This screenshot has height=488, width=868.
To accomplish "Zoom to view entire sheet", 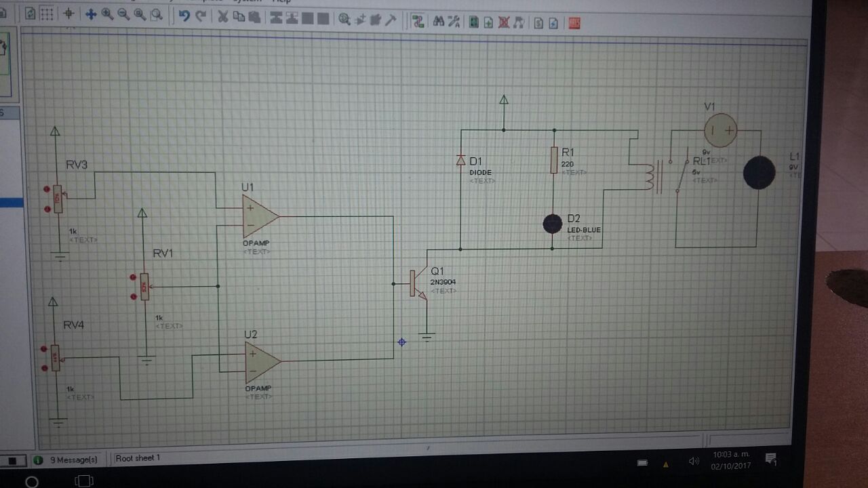I will 140,14.
